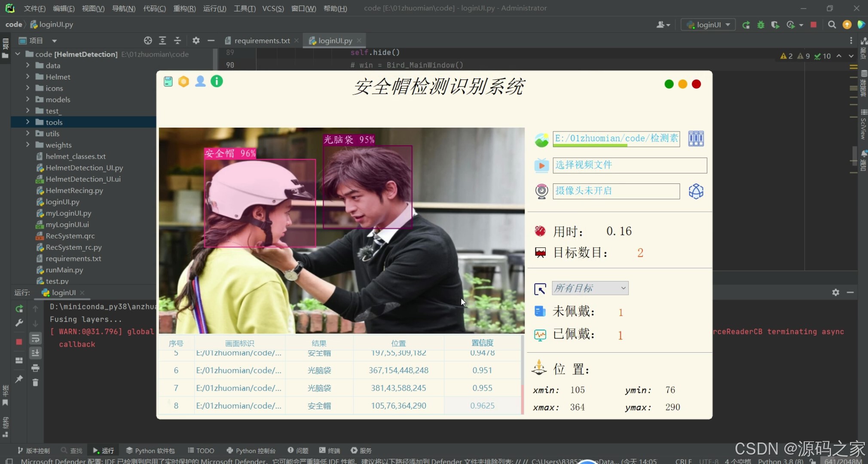Click the model selection cube icon

click(x=696, y=191)
